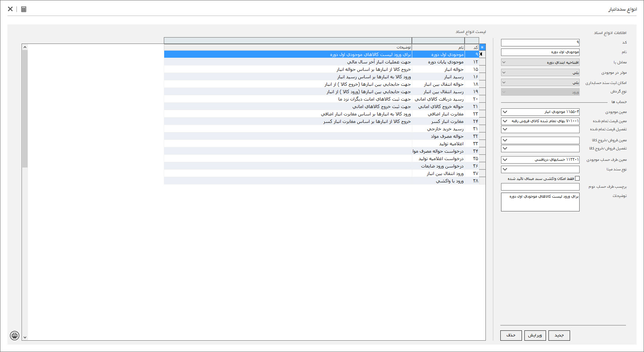The height and width of the screenshot is (352, 644).
Task: Open the تفصیل فروش/خروج کالا dropdown
Action: coord(505,148)
